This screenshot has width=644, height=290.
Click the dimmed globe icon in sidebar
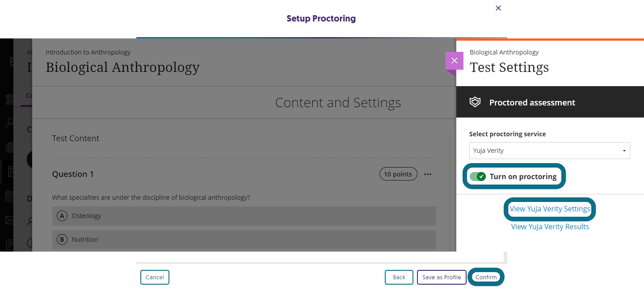tap(9, 147)
